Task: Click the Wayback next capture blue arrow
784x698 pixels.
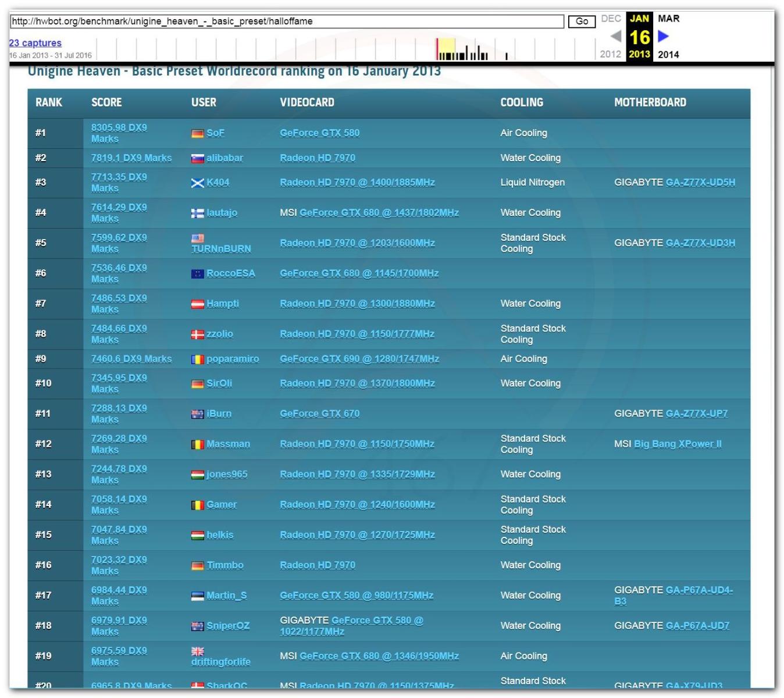Action: (663, 36)
